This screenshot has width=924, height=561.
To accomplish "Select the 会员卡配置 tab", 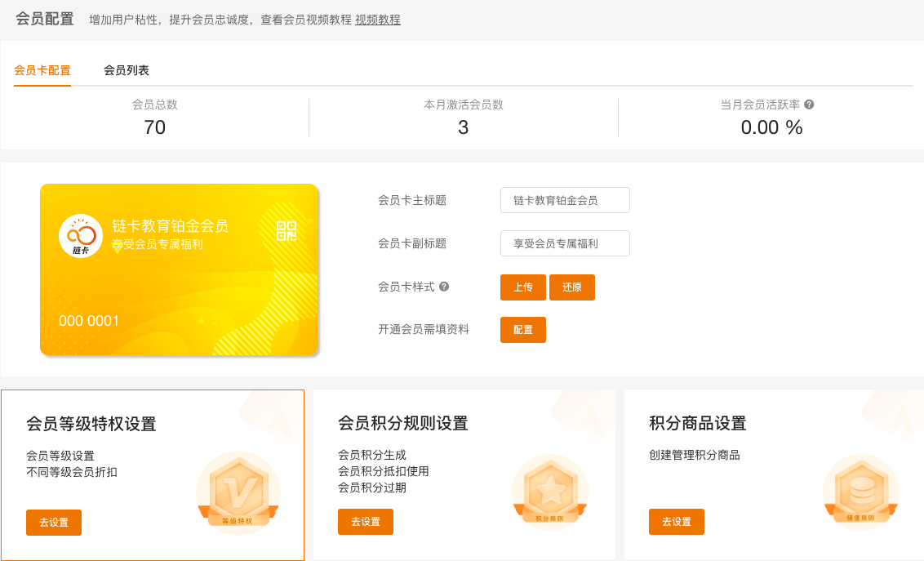I will tap(42, 70).
